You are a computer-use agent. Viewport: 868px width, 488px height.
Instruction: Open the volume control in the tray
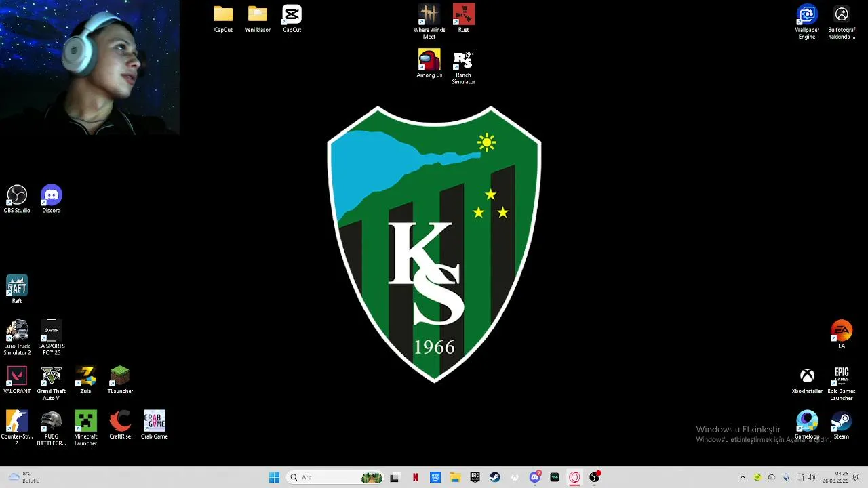pyautogui.click(x=811, y=477)
